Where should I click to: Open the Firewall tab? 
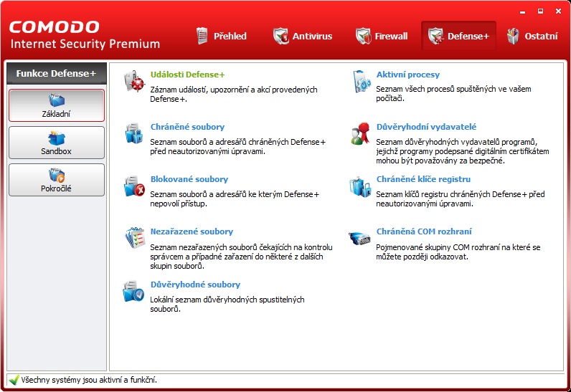click(382, 36)
